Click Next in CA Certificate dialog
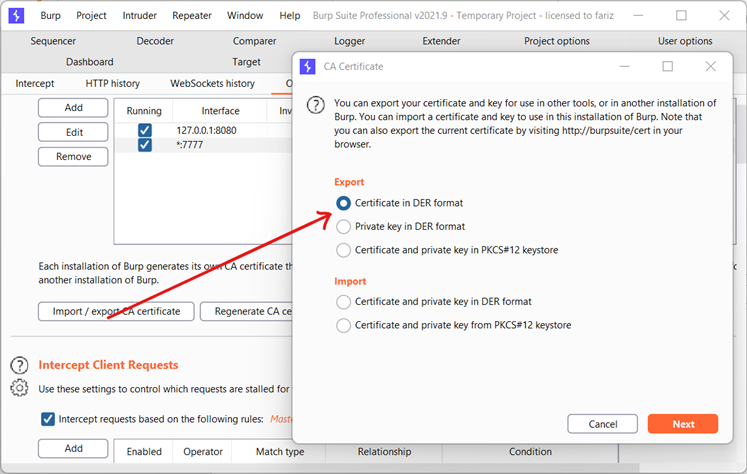Viewport: 747px width, 474px height. click(683, 424)
